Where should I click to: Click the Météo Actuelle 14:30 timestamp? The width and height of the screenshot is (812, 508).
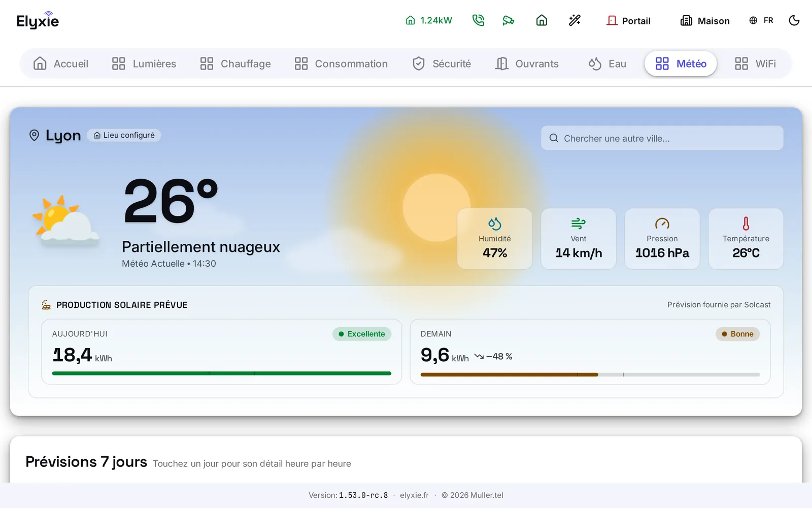pyautogui.click(x=169, y=264)
